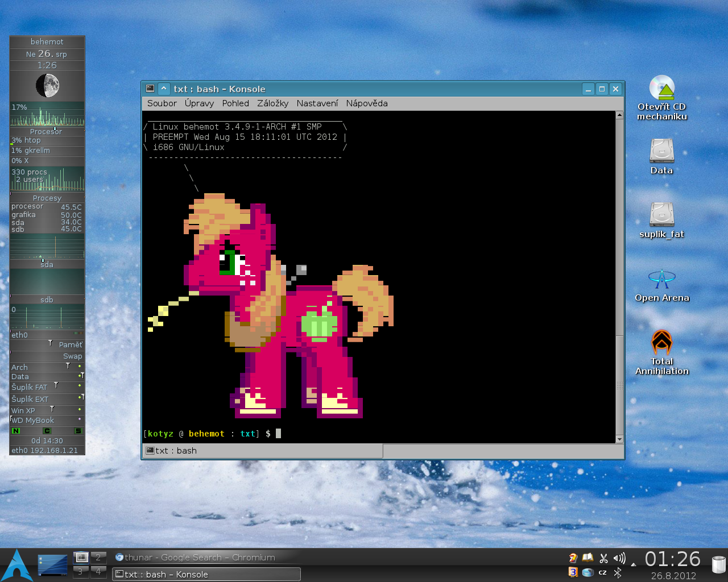
Task: Click the Procesy panel label in gkrellm
Action: point(47,198)
